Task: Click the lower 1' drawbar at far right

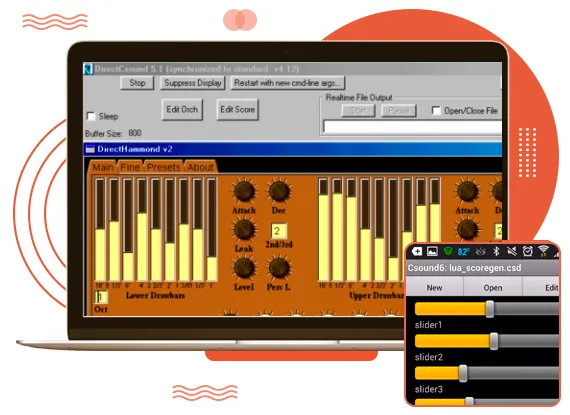Action: pyautogui.click(x=212, y=230)
